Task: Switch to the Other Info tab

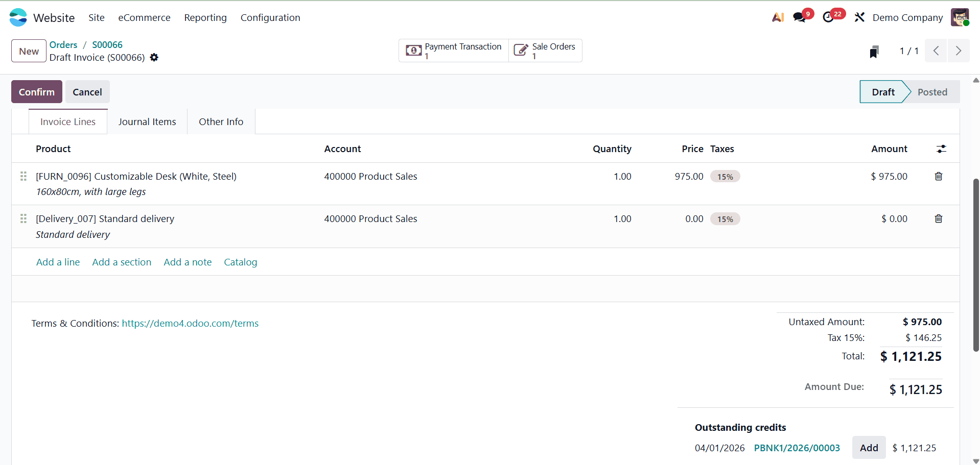Action: [221, 121]
